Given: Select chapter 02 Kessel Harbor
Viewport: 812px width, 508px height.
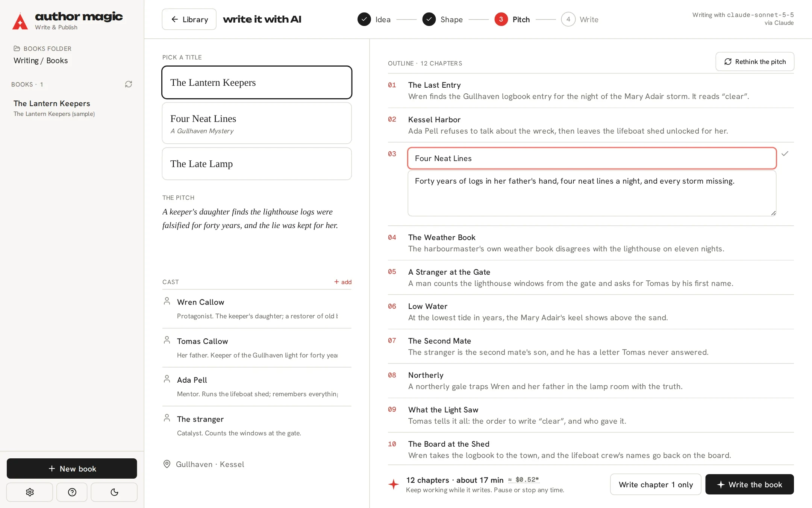Looking at the screenshot, I should (591, 125).
